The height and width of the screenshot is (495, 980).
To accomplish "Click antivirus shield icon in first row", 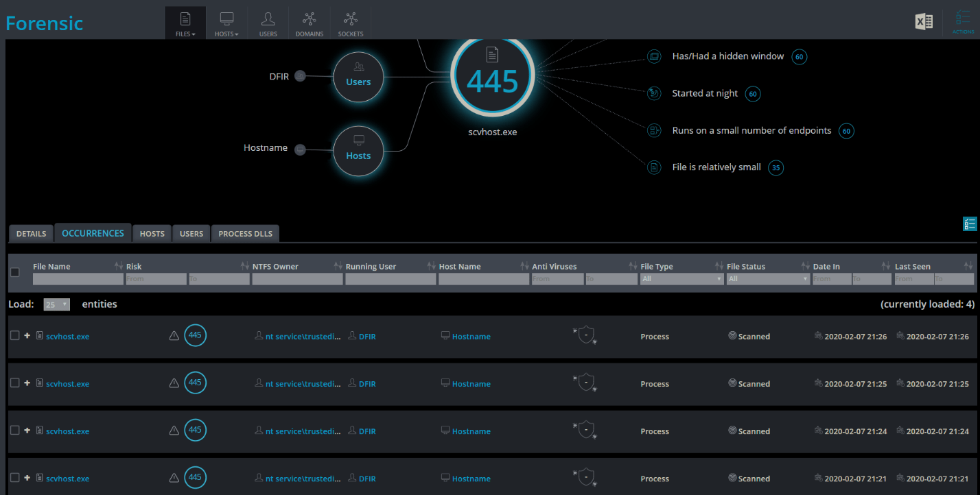I will click(584, 335).
